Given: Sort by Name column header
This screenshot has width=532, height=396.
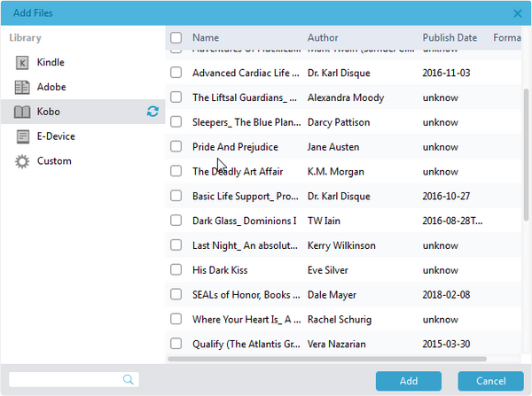Looking at the screenshot, I should click(x=206, y=38).
